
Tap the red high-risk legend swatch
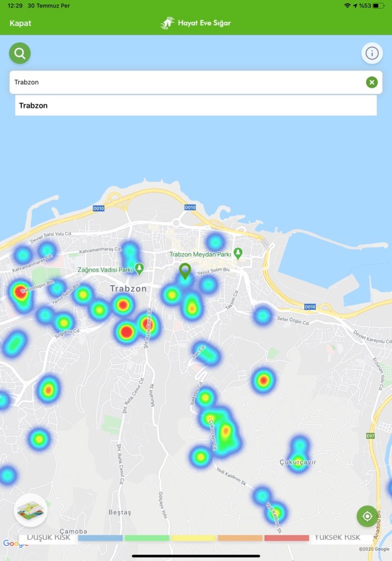[x=286, y=538]
